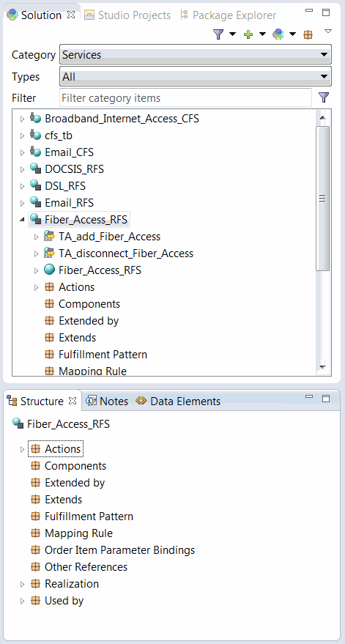
Task: Click the orange grid toolbar icon
Action: (308, 35)
